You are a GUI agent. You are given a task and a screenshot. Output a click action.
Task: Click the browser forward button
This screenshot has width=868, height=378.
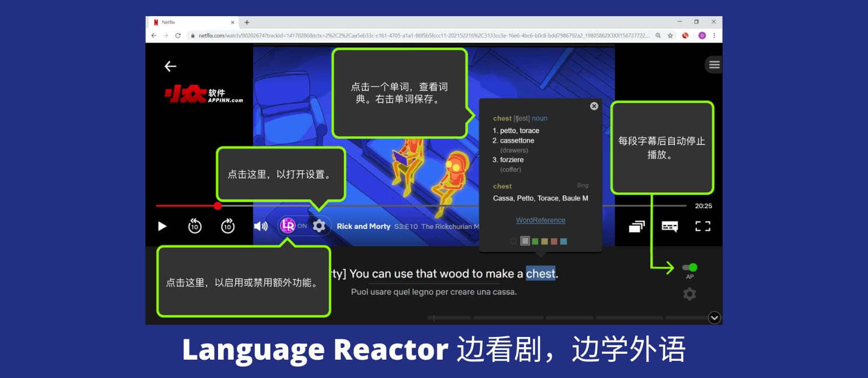click(166, 36)
